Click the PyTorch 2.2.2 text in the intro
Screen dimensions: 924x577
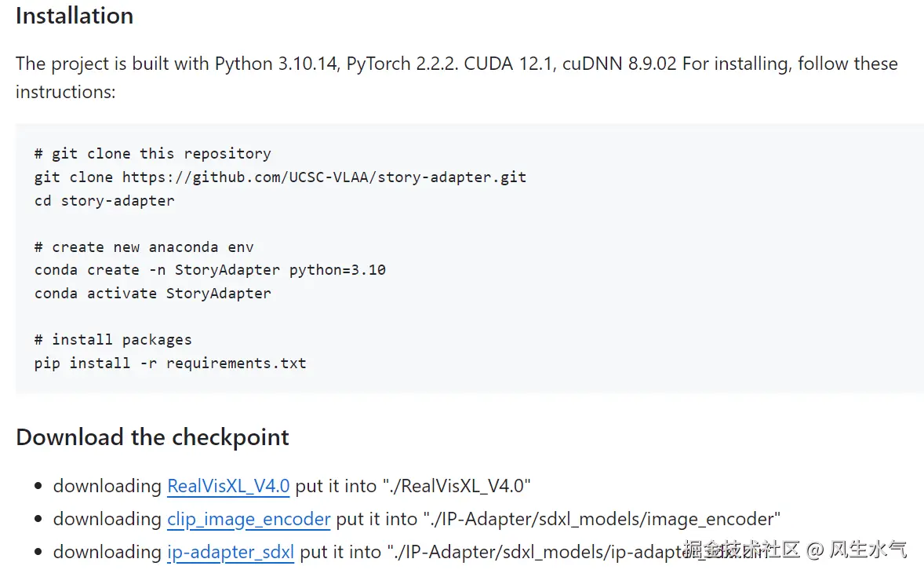click(x=401, y=64)
